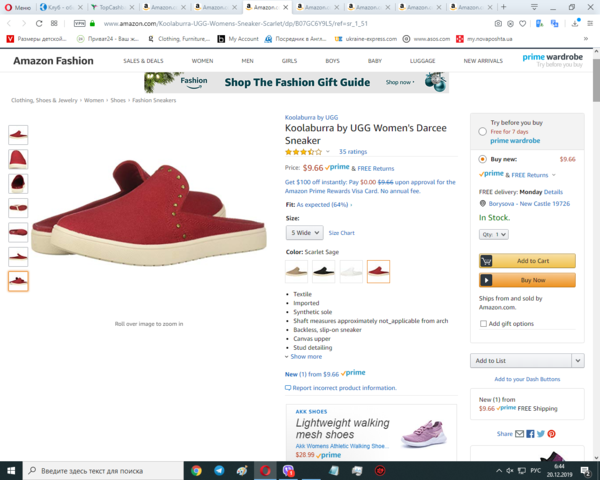
Task: Open Telegram from the taskbar
Action: click(219, 470)
